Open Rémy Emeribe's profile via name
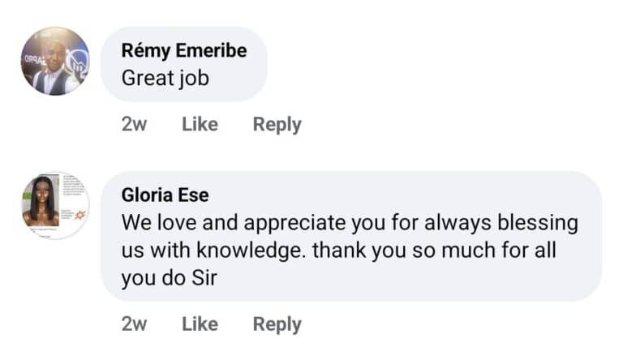 tap(183, 50)
